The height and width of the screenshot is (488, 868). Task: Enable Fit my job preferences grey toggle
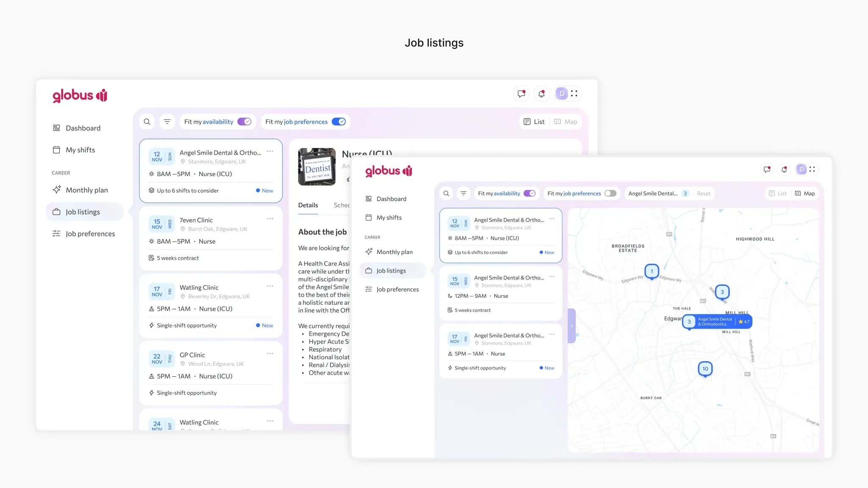[610, 194]
